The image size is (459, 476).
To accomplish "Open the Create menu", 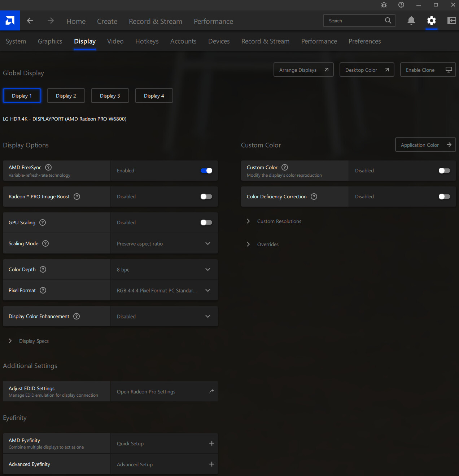I will click(x=107, y=21).
